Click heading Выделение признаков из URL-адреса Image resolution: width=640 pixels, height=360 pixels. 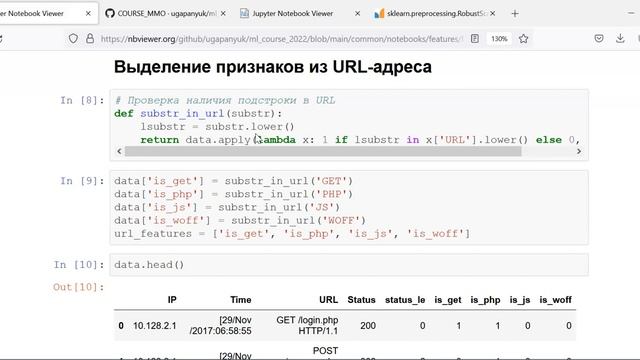point(273,67)
